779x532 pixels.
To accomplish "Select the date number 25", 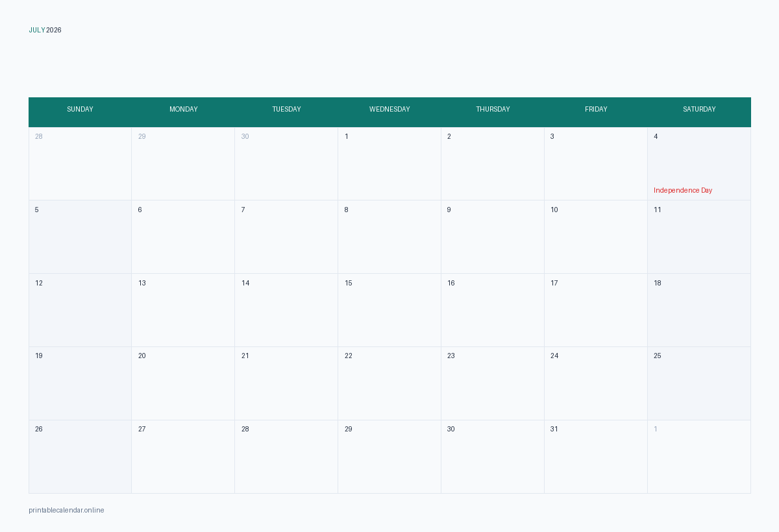I will coord(658,356).
